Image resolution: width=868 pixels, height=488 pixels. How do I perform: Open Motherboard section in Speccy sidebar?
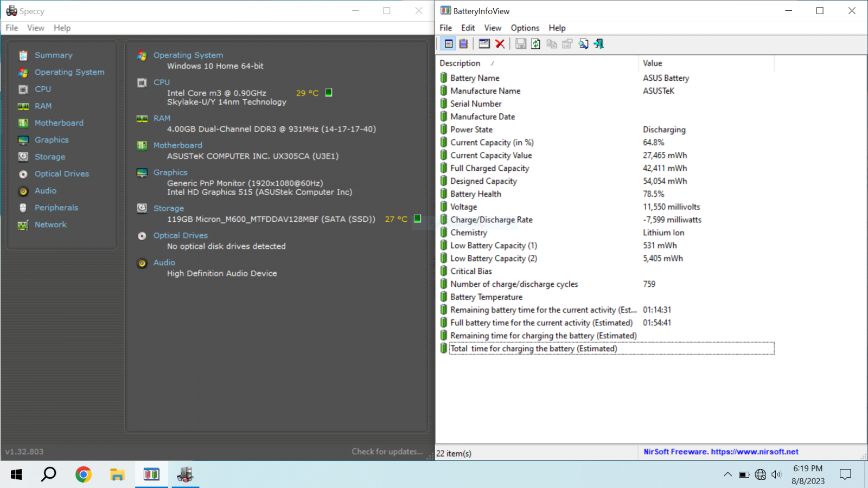pos(59,123)
